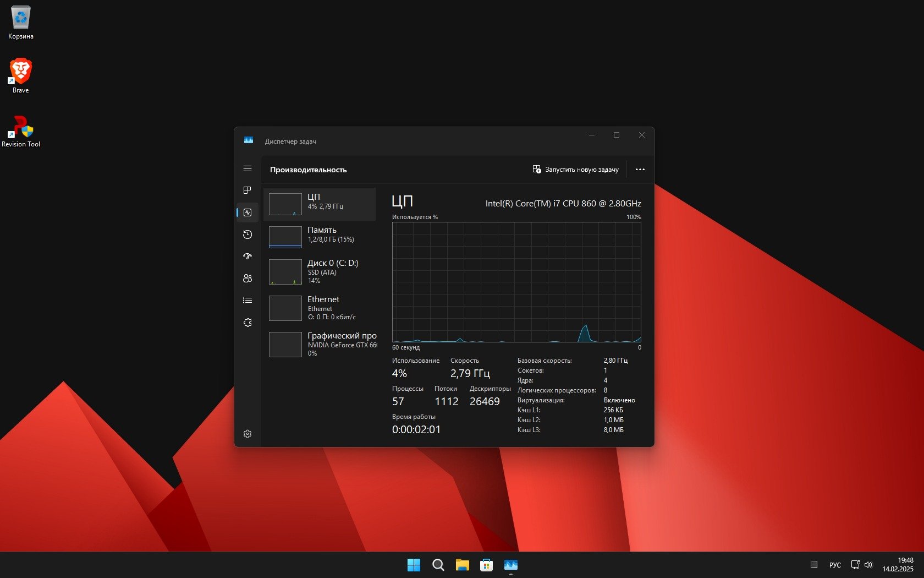Click the CPU usage graph
The height and width of the screenshot is (578, 924).
tap(516, 282)
